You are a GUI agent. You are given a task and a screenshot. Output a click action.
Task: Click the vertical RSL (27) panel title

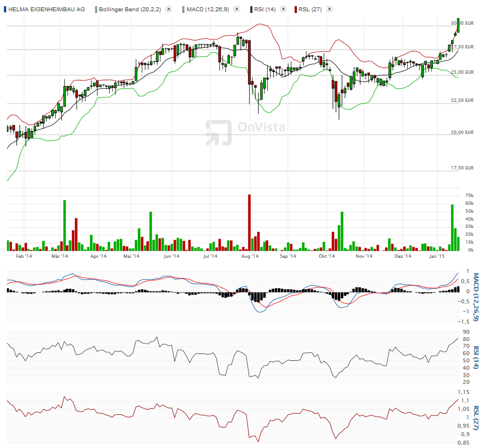coord(476,418)
